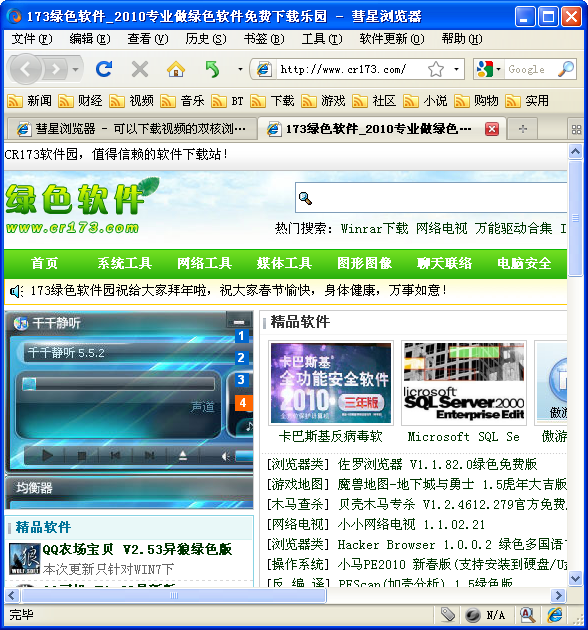This screenshot has width=588, height=630.
Task: Open 网络工具 category in navigation bar
Action: 205,264
